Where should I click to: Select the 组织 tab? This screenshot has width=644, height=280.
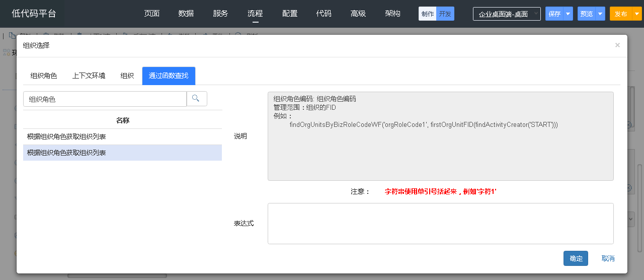(x=127, y=76)
